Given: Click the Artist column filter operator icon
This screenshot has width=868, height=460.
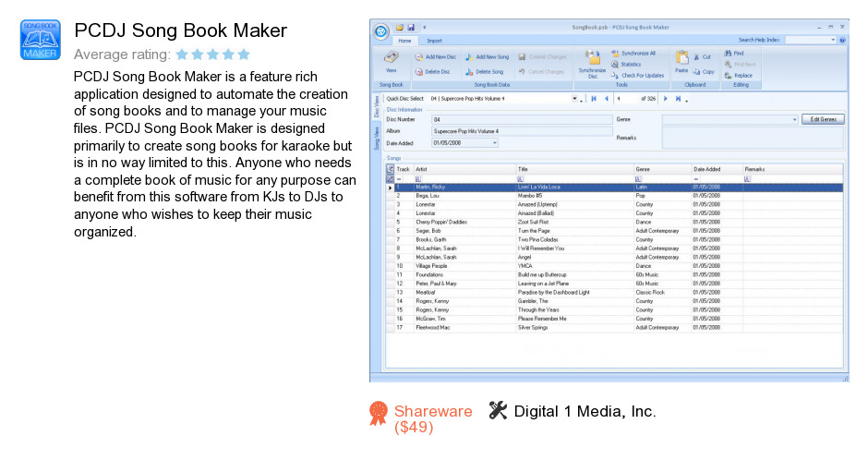Looking at the screenshot, I should pyautogui.click(x=418, y=179).
